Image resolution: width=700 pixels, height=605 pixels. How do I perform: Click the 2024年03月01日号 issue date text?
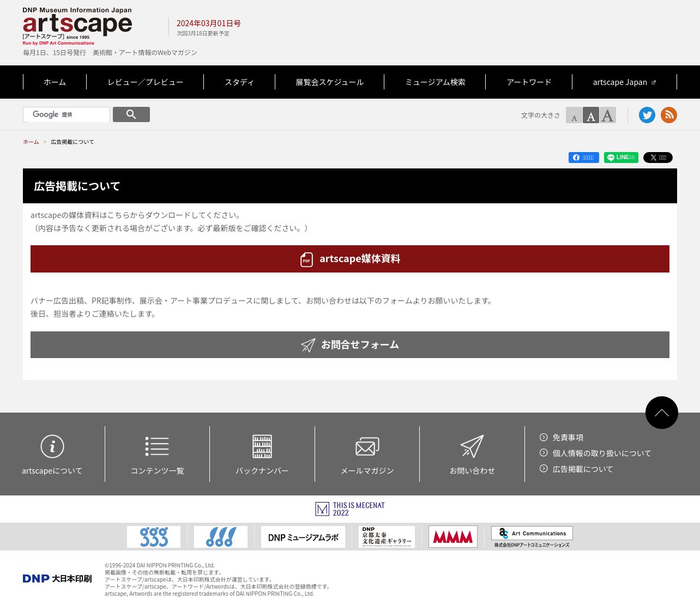pyautogui.click(x=208, y=23)
